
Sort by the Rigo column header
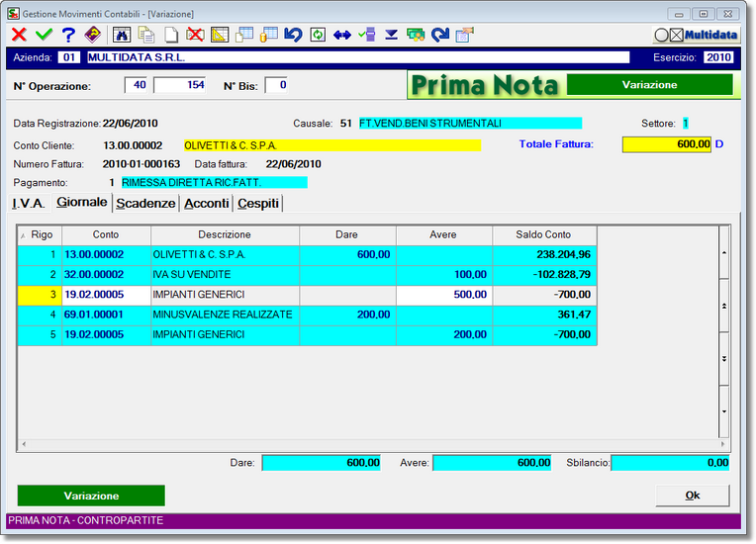[40, 235]
